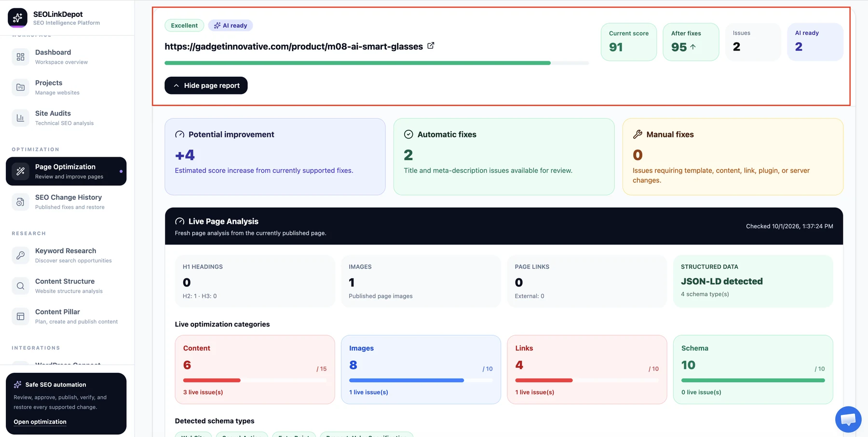This screenshot has width=868, height=437.
Task: Click the Site Audits chart icon
Action: tap(20, 118)
